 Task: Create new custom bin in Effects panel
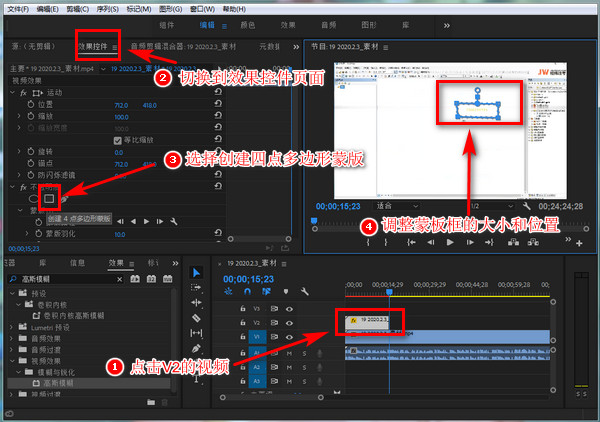(x=151, y=402)
